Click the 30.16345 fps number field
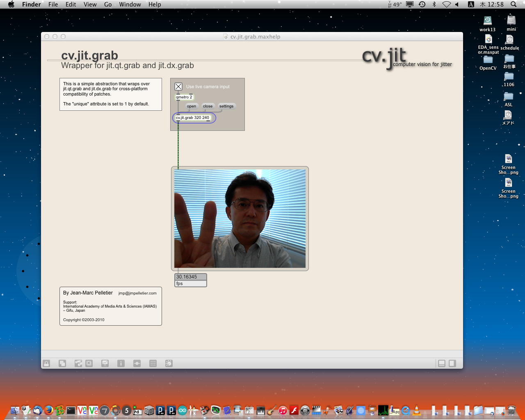 [191, 277]
